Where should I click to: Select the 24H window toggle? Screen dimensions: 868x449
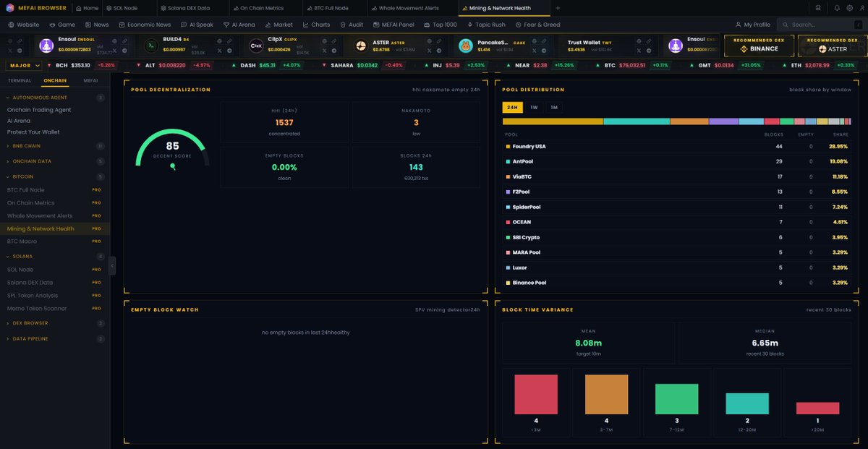[513, 107]
